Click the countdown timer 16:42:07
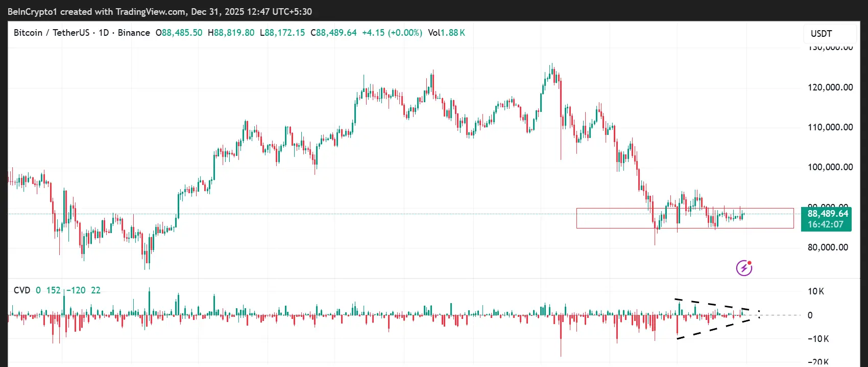 point(827,224)
